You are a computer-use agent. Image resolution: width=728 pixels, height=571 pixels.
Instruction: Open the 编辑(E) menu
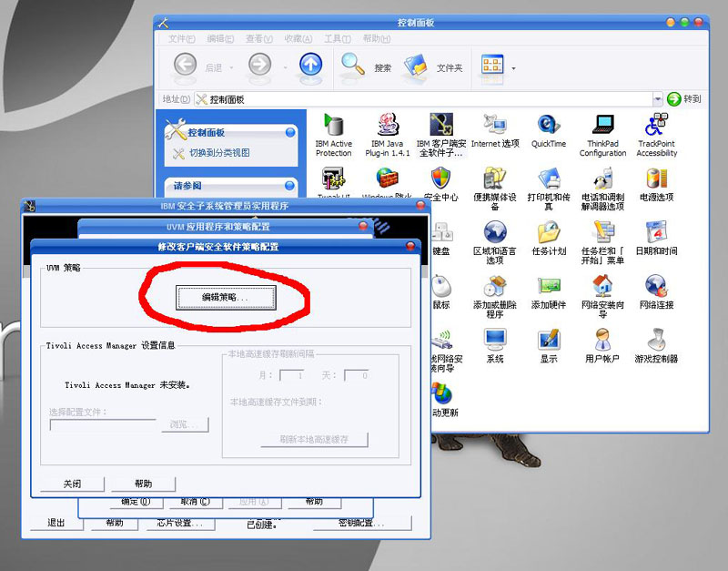coord(220,39)
